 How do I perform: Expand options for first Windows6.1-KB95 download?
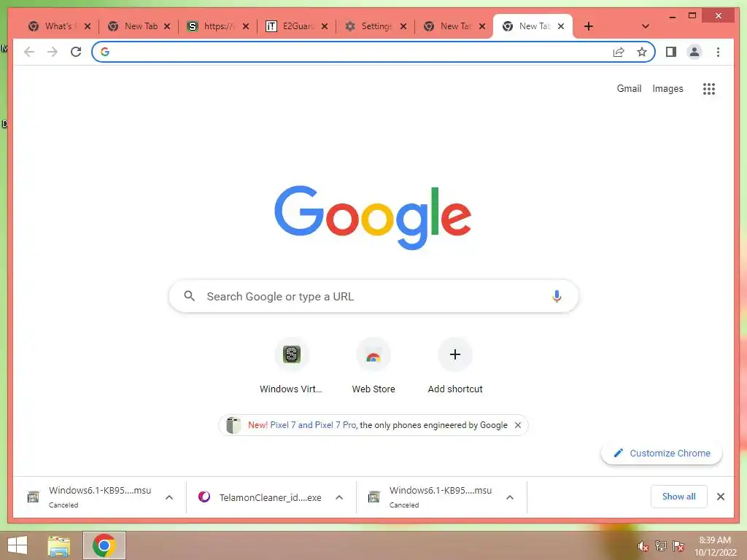[x=169, y=497]
